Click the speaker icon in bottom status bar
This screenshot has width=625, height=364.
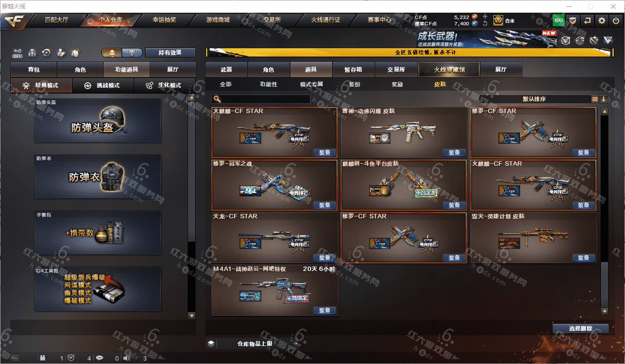click(127, 358)
